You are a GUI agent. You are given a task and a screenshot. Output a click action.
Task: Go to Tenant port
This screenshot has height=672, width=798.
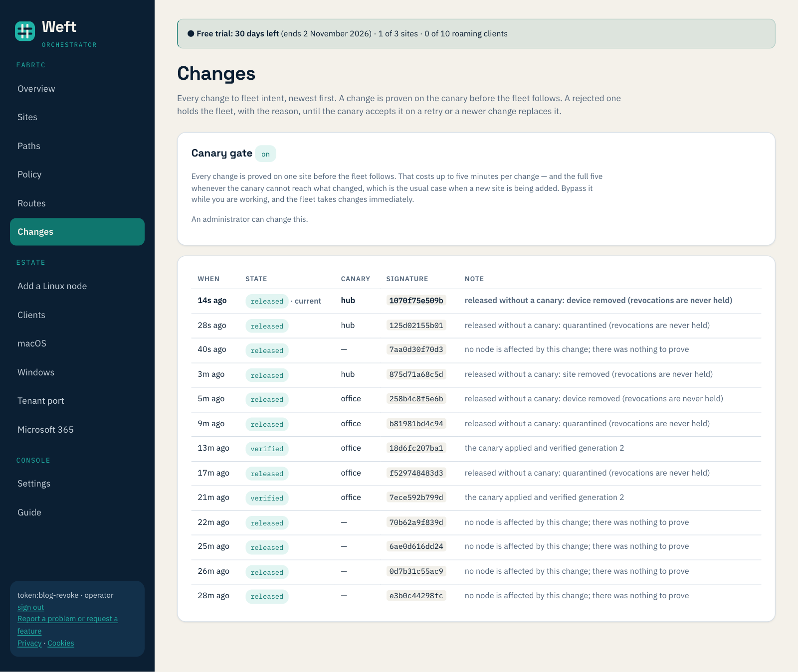(x=77, y=401)
